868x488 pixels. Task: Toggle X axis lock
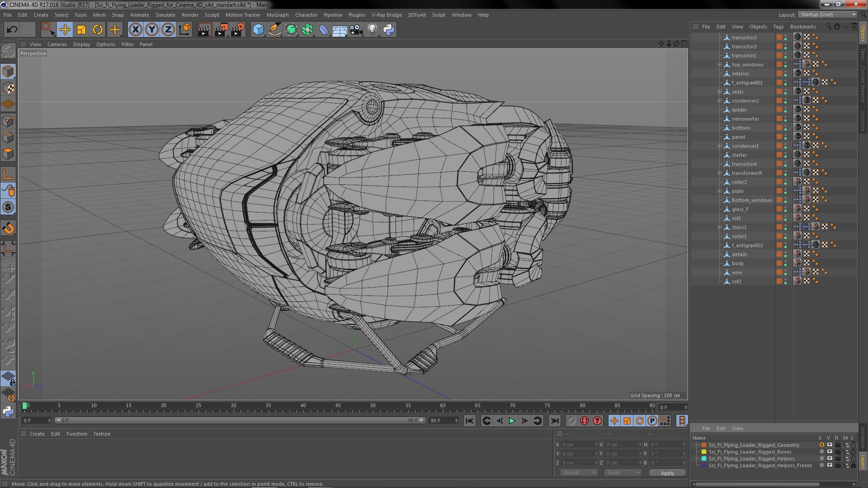pyautogui.click(x=135, y=30)
